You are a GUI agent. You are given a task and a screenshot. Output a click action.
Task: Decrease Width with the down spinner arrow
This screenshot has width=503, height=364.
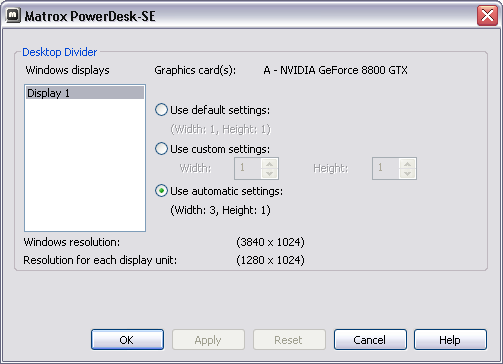[269, 173]
